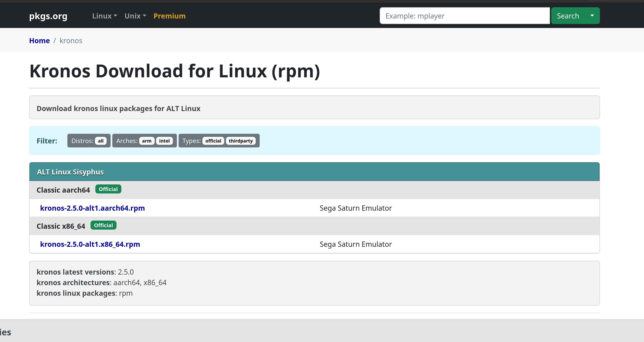Toggle the 'thirdparty' type filter
644x342 pixels.
click(241, 141)
